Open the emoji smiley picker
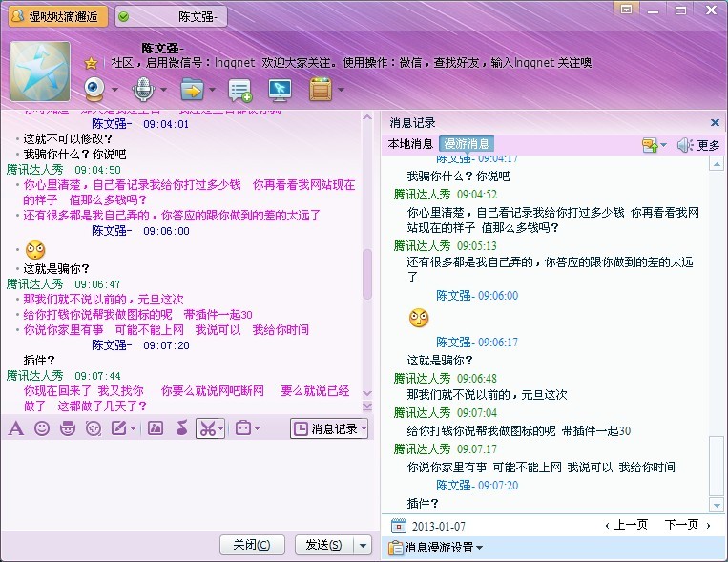The image size is (728, 562). (42, 428)
